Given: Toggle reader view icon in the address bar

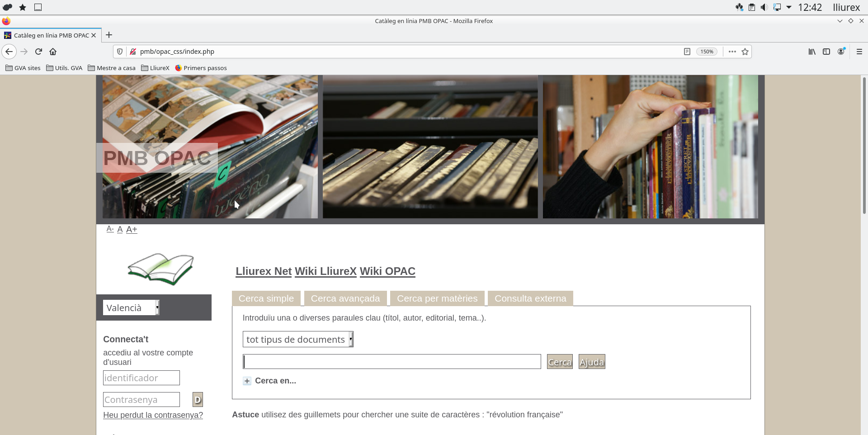Looking at the screenshot, I should pyautogui.click(x=687, y=52).
